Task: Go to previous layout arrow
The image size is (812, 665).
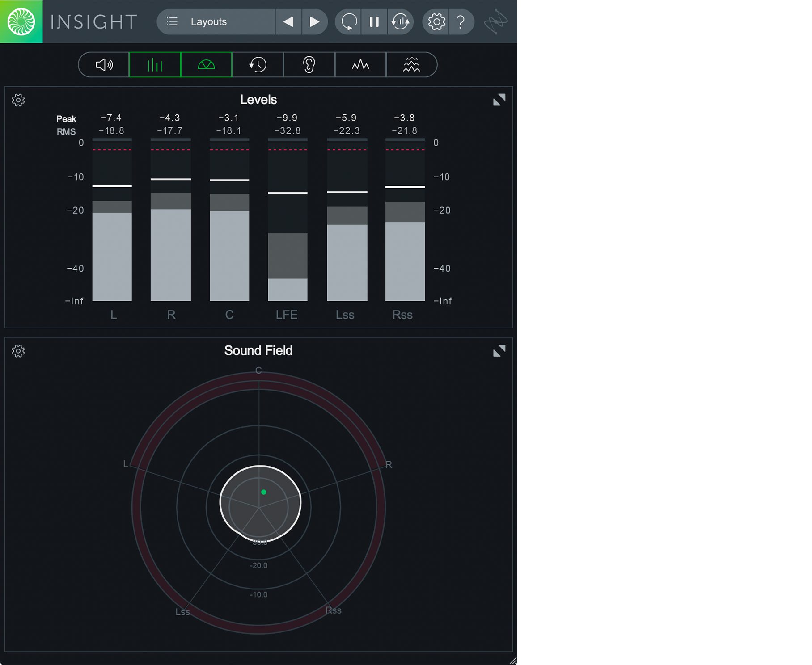Action: (288, 21)
